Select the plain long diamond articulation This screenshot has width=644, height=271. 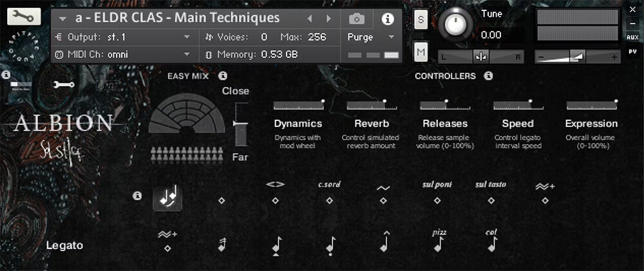click(222, 200)
